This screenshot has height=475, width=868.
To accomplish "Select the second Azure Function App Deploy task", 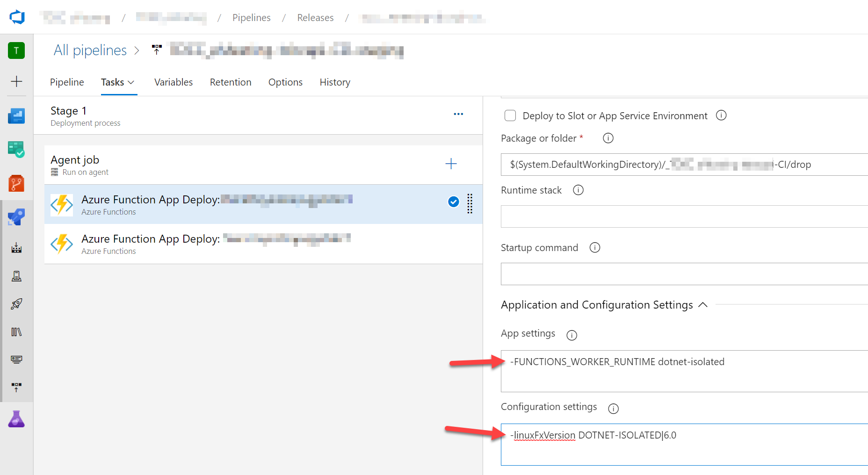I will tap(263, 244).
